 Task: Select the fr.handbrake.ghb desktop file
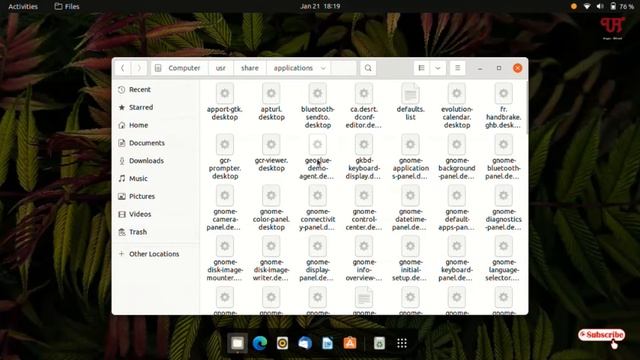click(x=503, y=106)
